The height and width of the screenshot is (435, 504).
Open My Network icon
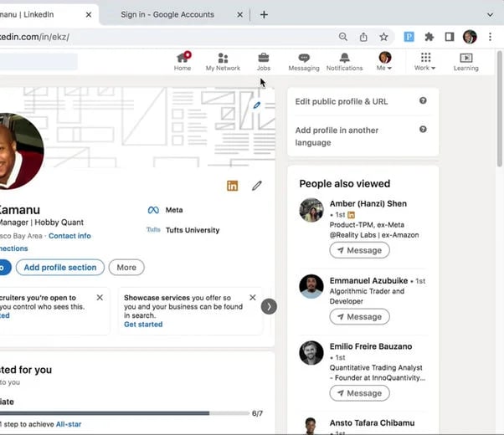223,61
